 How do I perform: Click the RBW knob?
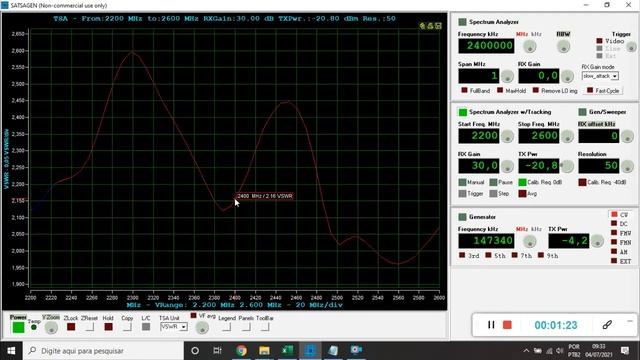[563, 47]
